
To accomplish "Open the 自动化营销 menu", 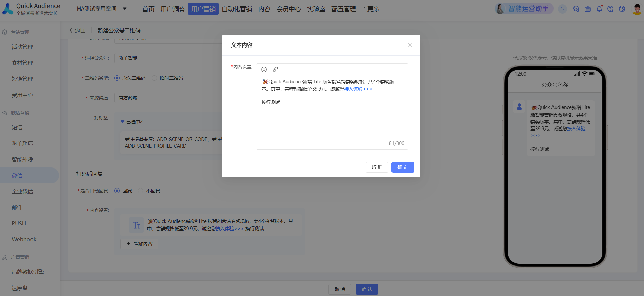I will pyautogui.click(x=237, y=9).
